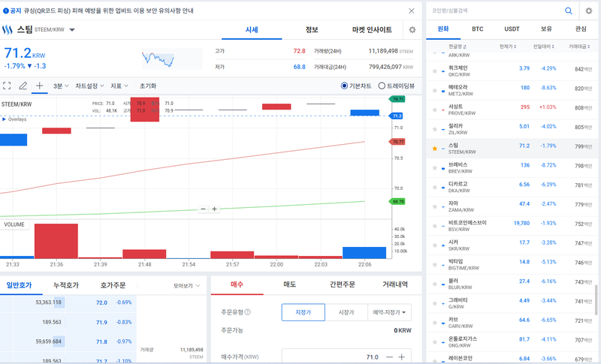This screenshot has width=601, height=364.
Task: Select 보유 holdings tab
Action: (x=546, y=29)
